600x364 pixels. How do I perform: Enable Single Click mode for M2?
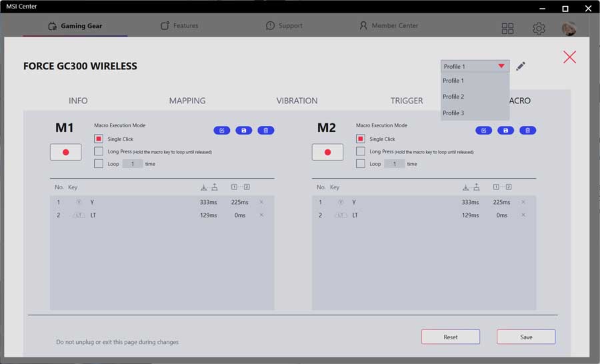[360, 139]
